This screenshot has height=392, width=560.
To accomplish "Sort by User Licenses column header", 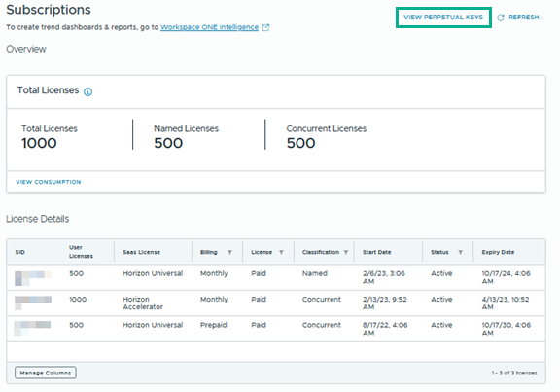I will (81, 252).
